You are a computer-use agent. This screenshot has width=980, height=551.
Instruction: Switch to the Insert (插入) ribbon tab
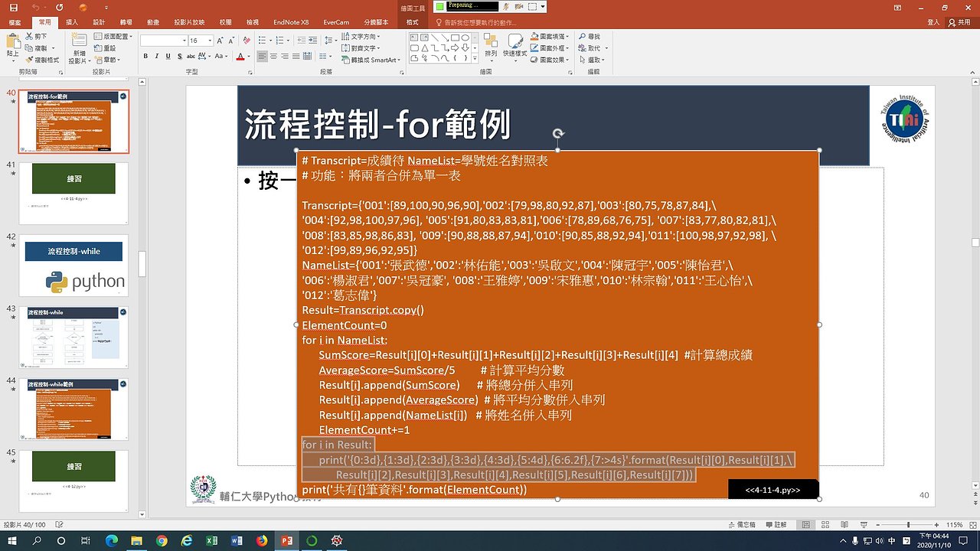[72, 22]
